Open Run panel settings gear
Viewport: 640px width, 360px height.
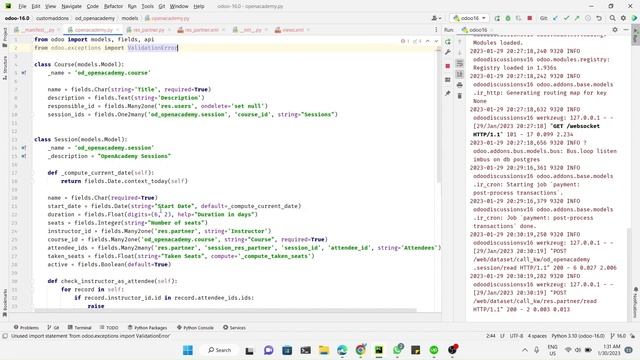[x=615, y=30]
